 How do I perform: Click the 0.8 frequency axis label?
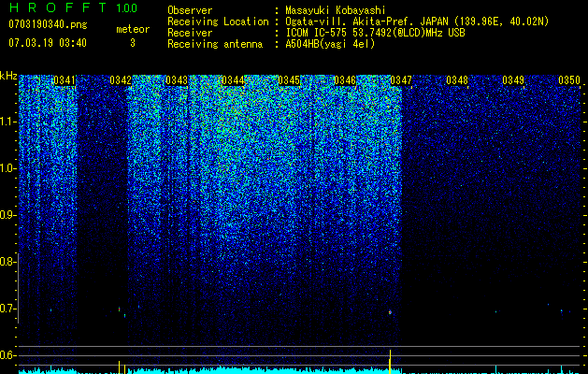click(x=7, y=262)
